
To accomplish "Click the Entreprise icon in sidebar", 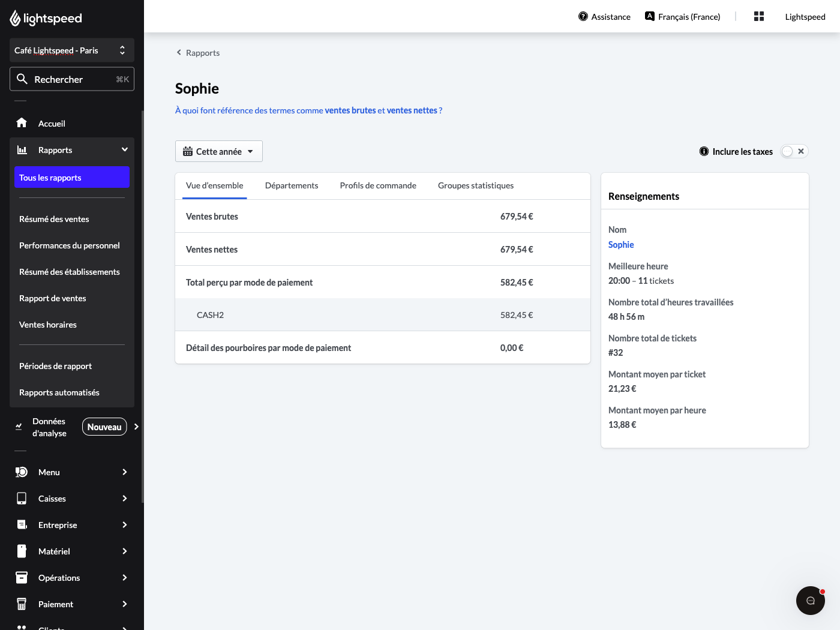I will click(x=22, y=525).
